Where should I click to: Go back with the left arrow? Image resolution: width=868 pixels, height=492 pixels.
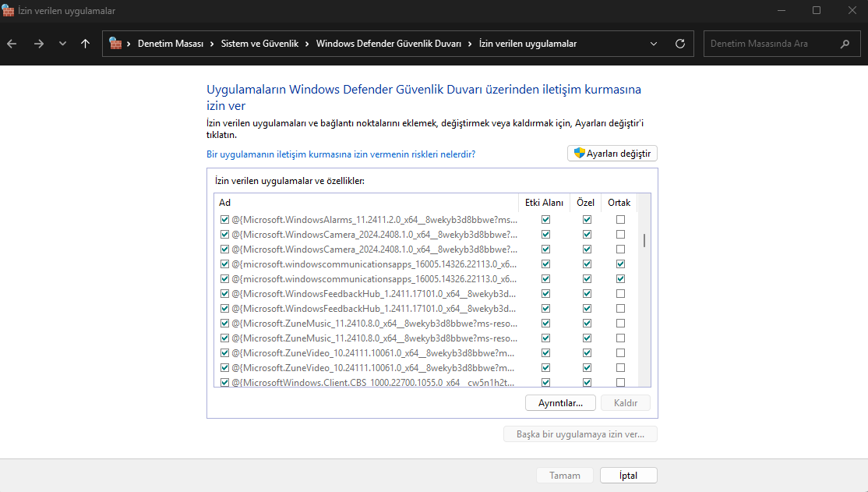pos(12,44)
